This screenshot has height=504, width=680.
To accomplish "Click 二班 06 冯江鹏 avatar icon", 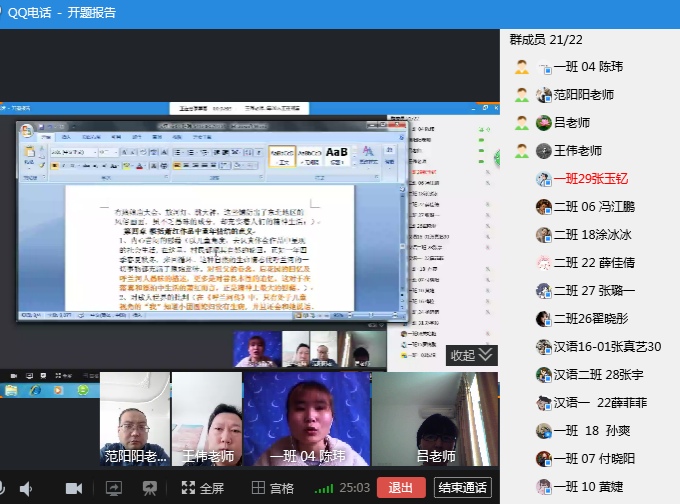I will click(x=543, y=207).
